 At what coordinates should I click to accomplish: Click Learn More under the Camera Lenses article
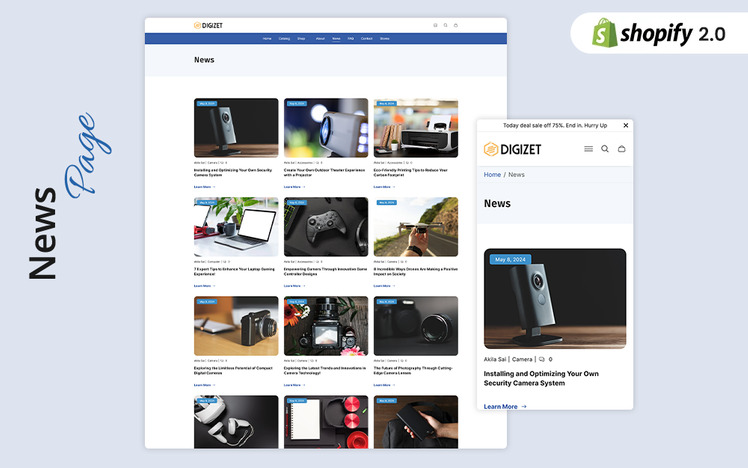tap(384, 385)
